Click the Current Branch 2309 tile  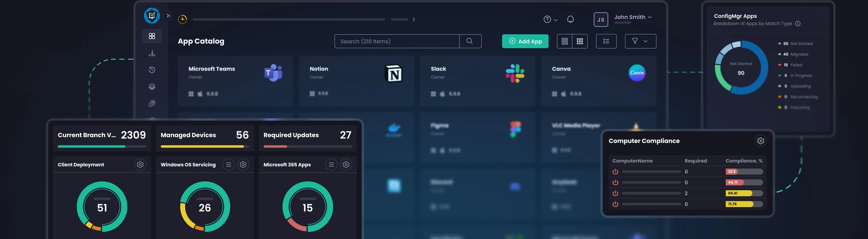tap(102, 138)
